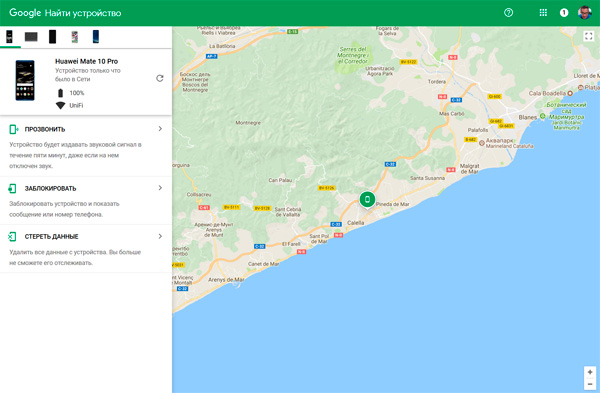Image resolution: width=600 pixels, height=393 pixels.
Task: Expand the Заблокировать option chevron
Action: pos(160,188)
